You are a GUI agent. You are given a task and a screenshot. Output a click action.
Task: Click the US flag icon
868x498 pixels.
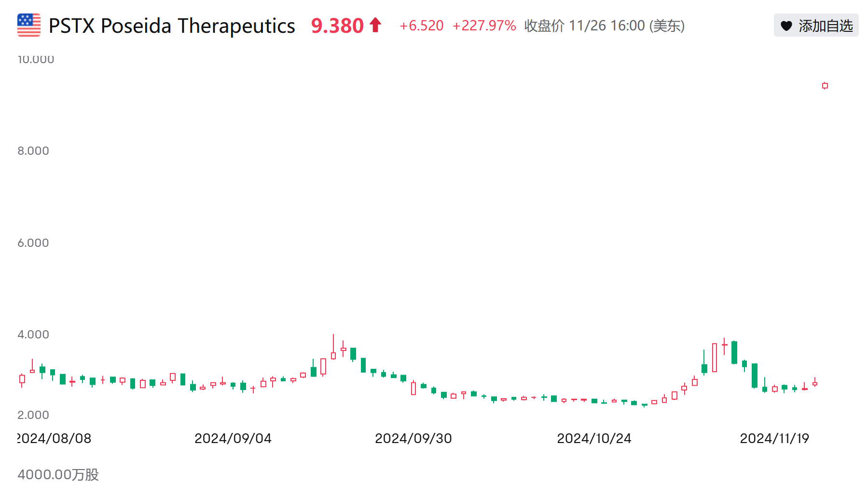click(29, 25)
